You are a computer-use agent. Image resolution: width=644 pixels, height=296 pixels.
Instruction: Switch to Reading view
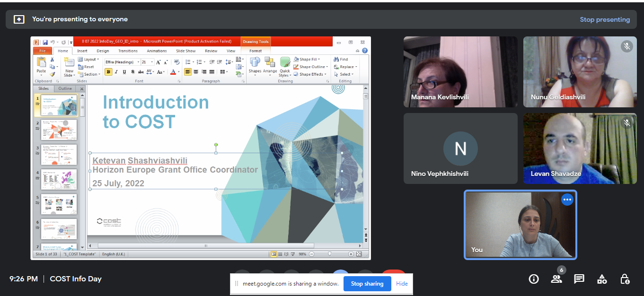pos(286,254)
